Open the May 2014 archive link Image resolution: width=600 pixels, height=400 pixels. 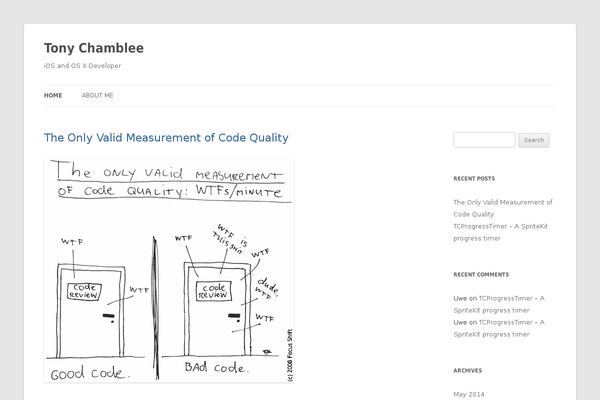(468, 394)
